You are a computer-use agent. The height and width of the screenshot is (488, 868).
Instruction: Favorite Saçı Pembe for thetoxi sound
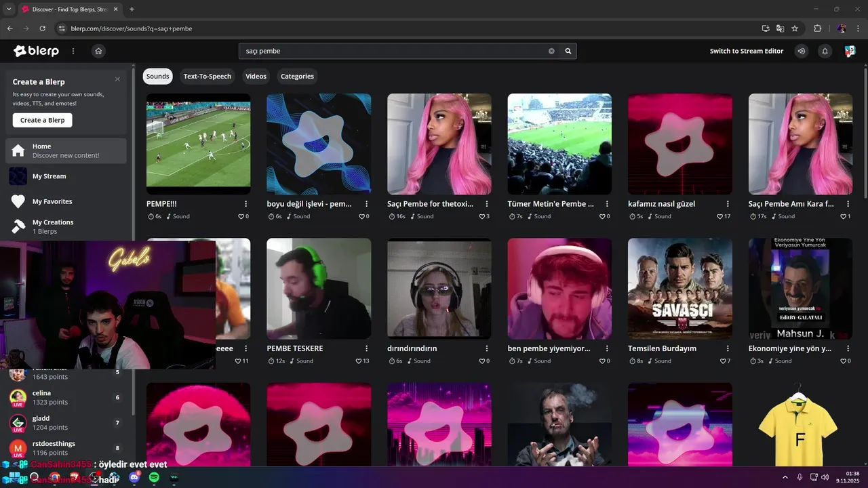coord(481,216)
